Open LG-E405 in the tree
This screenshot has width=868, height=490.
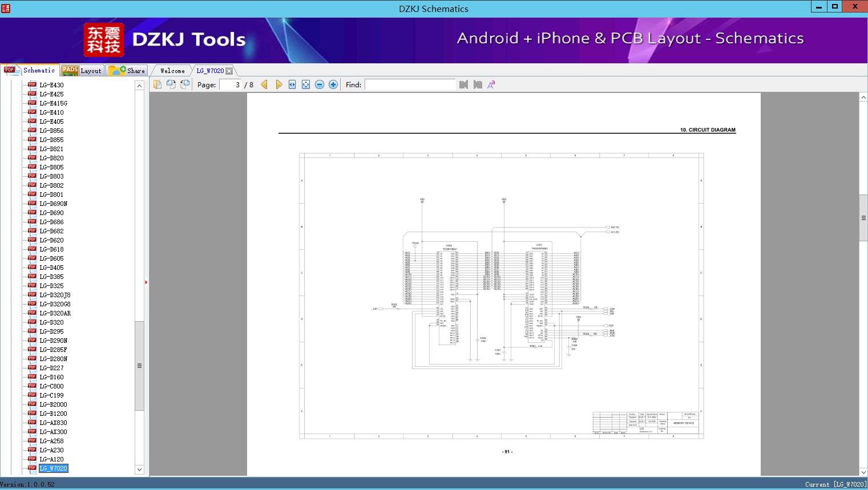click(51, 122)
